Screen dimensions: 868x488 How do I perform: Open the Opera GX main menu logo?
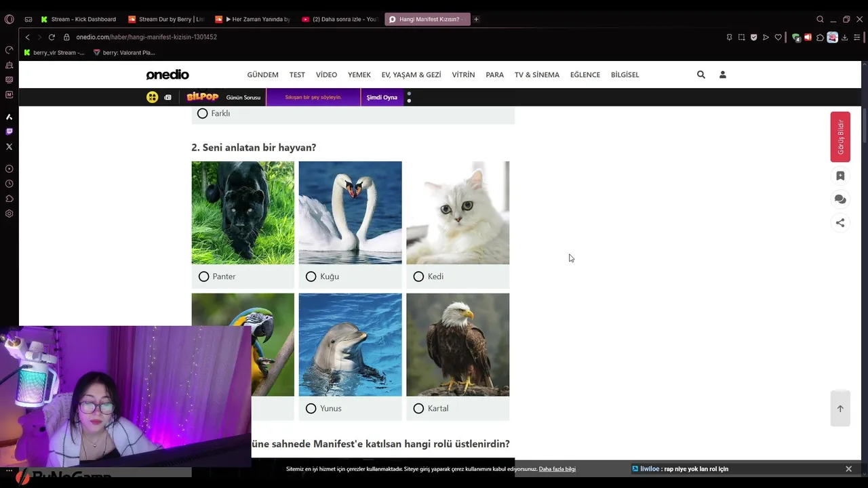coord(9,19)
